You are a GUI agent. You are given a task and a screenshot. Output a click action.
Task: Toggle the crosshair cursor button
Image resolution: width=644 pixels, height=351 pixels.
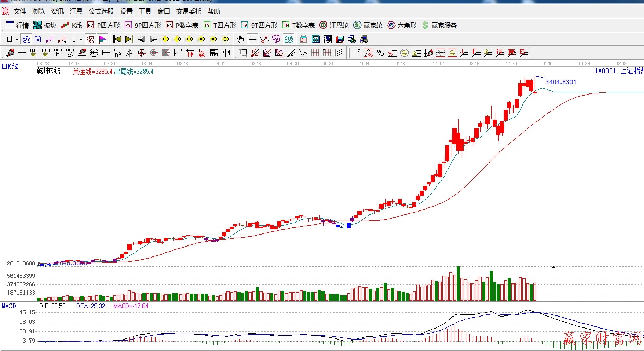(x=253, y=39)
